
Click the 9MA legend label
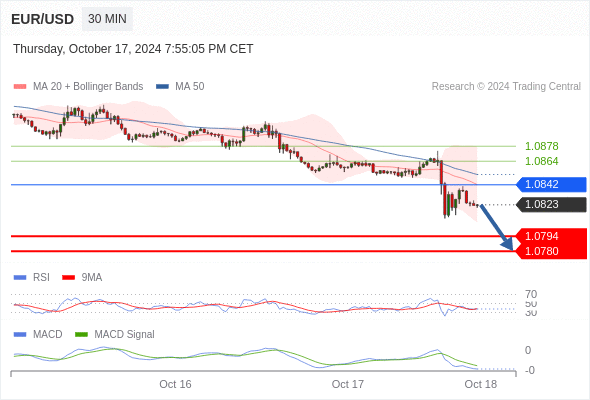click(92, 277)
